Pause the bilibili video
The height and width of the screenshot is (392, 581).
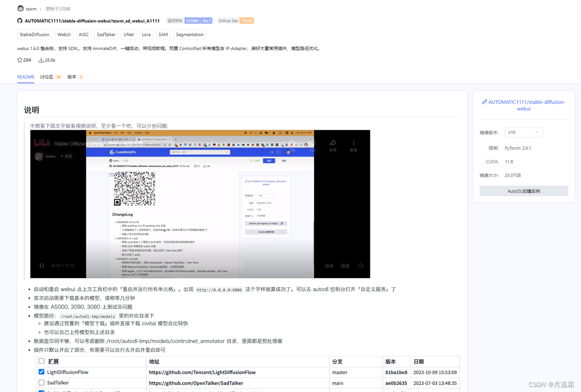(42, 266)
